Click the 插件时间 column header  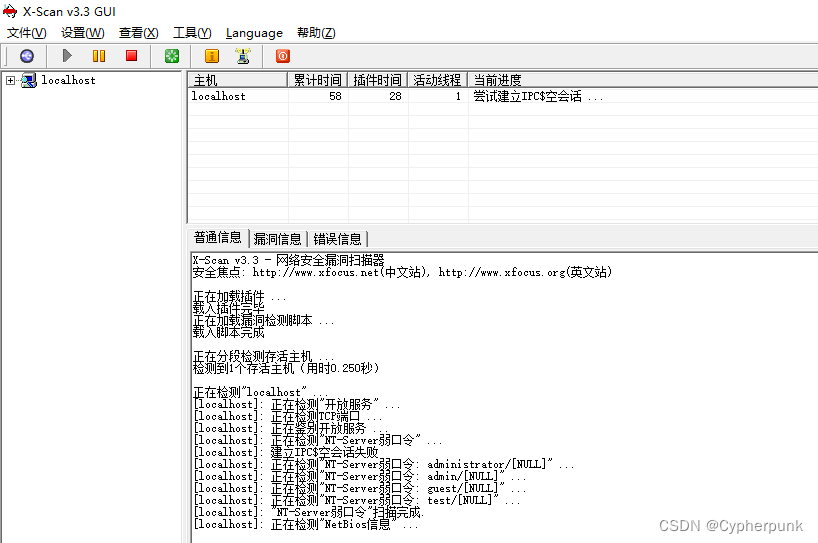coord(377,80)
